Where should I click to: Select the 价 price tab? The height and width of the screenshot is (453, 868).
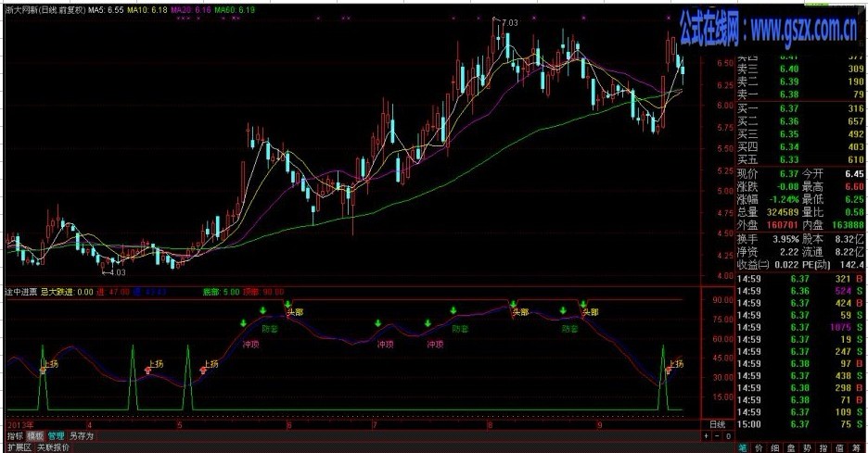(x=759, y=447)
